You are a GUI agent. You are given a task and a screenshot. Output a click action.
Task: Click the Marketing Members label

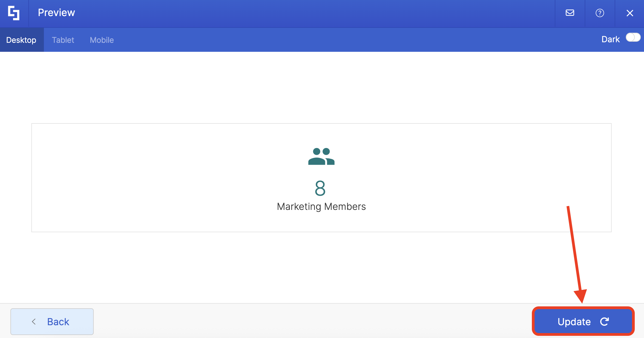coord(321,207)
